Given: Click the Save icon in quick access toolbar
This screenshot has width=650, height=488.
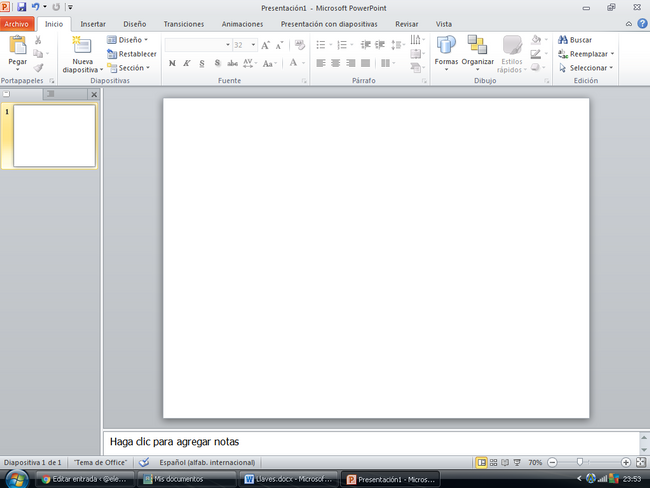Looking at the screenshot, I should click(x=22, y=7).
